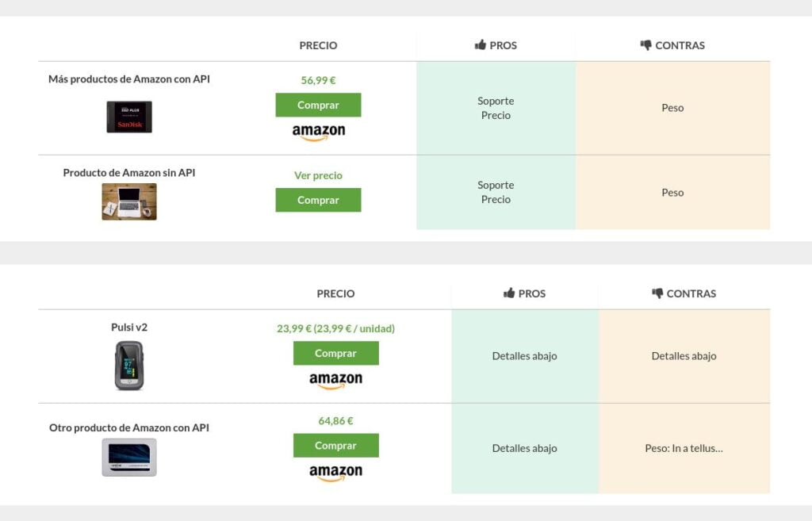Image resolution: width=812 pixels, height=521 pixels.
Task: Click Comprar button for Producto de Amazon sin API
Action: tap(318, 200)
